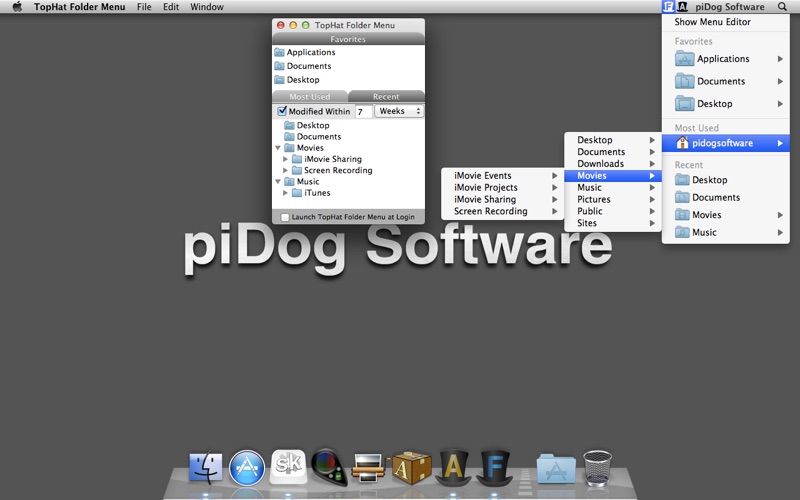Image resolution: width=800 pixels, height=500 pixels.
Task: Open the SK keyboard app in Dock
Action: [x=288, y=466]
